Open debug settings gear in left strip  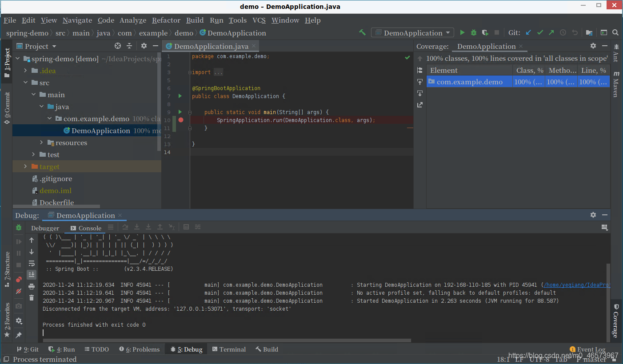(19, 320)
